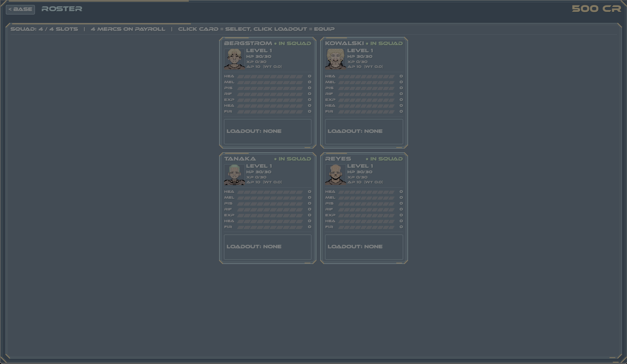The height and width of the screenshot is (364, 627).
Task: Open Reyes's LOADOUT: NONE box
Action: click(x=364, y=247)
